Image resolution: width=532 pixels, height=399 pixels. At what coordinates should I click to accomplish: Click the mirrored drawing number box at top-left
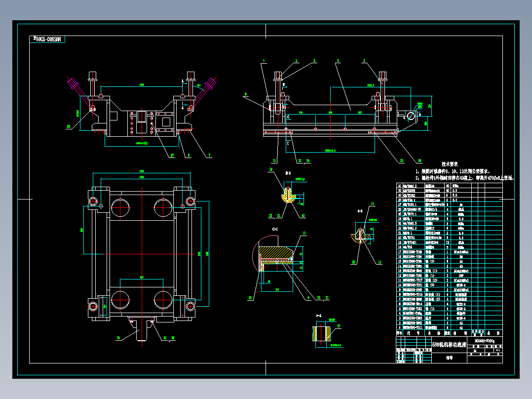(x=47, y=40)
